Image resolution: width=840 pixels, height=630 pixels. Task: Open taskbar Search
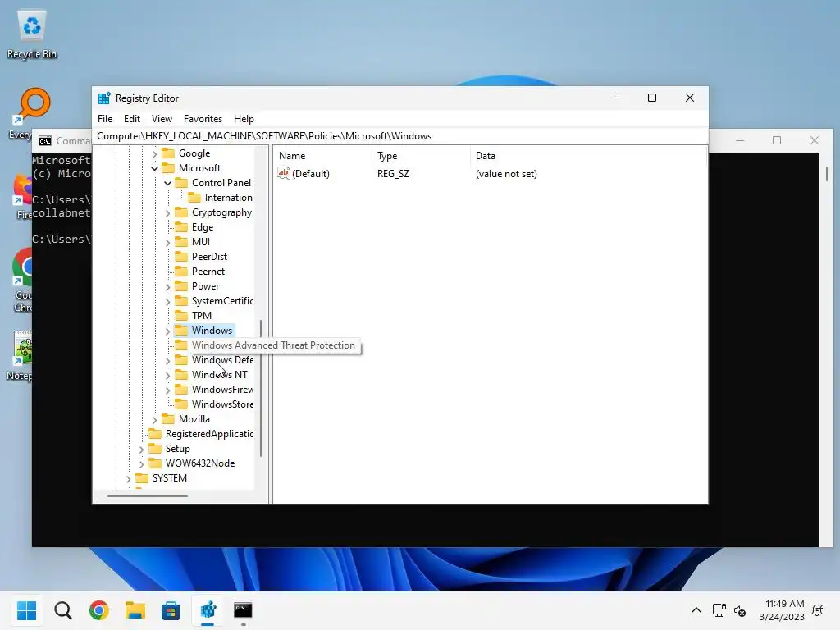coord(62,610)
